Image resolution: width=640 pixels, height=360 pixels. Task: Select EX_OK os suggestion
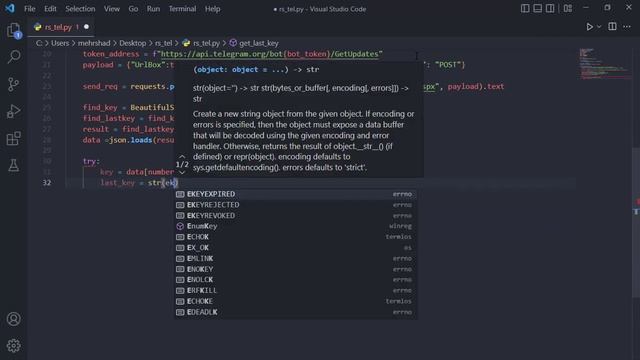[296, 248]
